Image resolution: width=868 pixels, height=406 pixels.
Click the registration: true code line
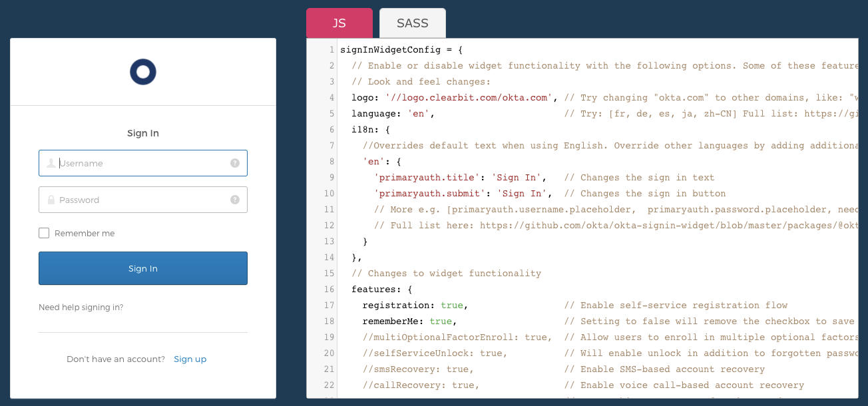tap(415, 305)
